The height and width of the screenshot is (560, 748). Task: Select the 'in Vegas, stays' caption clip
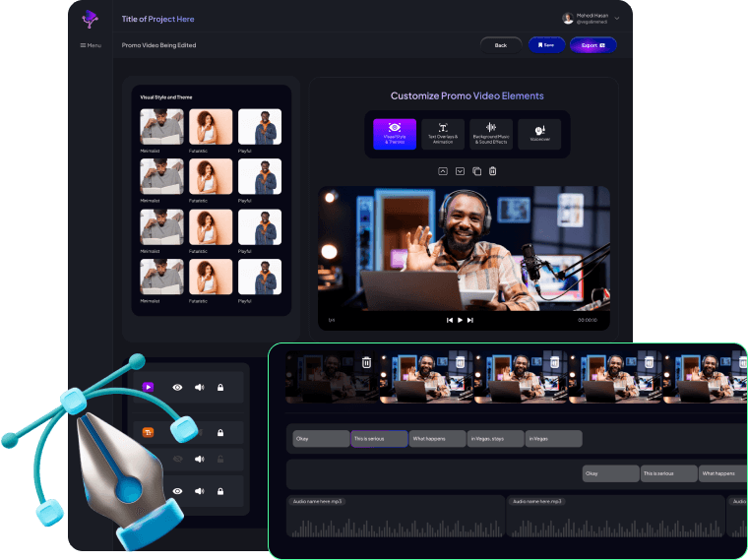(x=495, y=439)
